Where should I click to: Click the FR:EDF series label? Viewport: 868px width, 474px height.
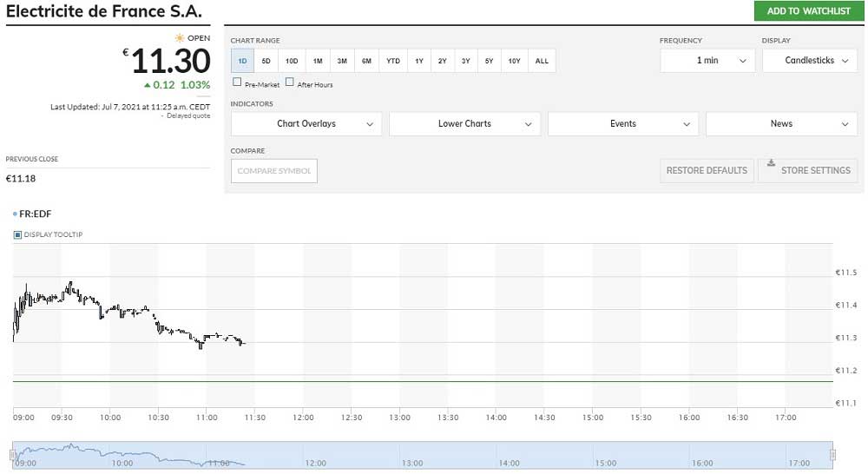[36, 214]
